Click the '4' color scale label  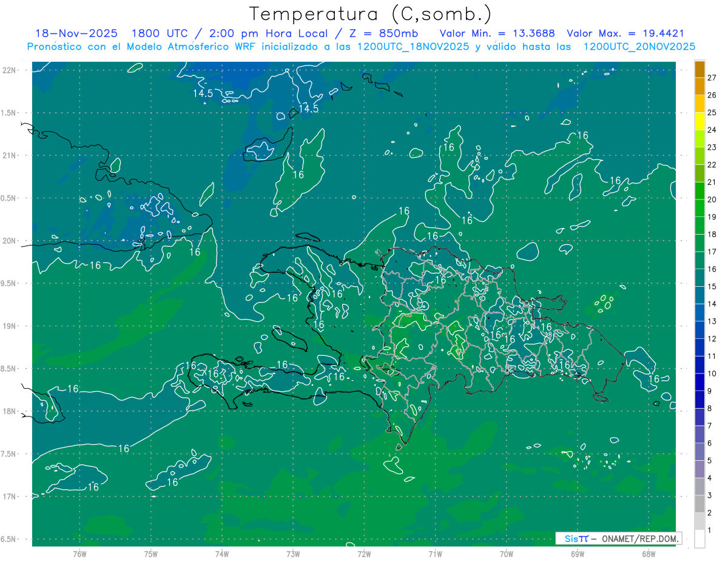(710, 478)
